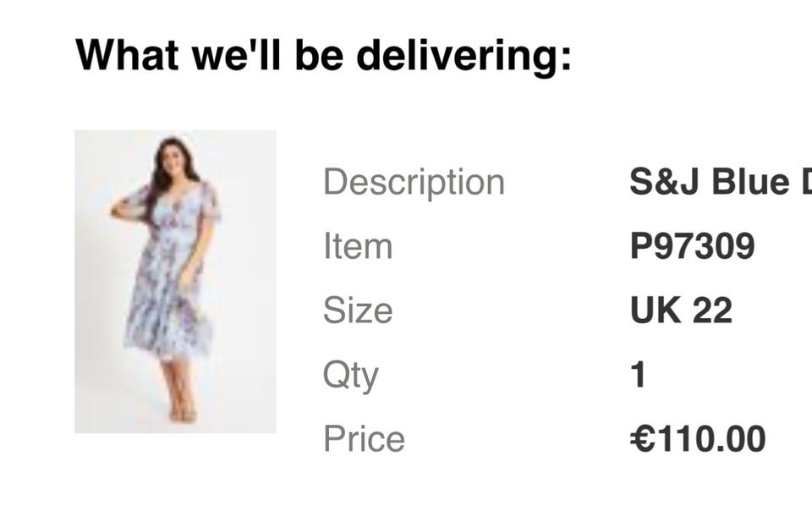Click the Qty field label
The image size is (812, 528).
[x=350, y=375]
